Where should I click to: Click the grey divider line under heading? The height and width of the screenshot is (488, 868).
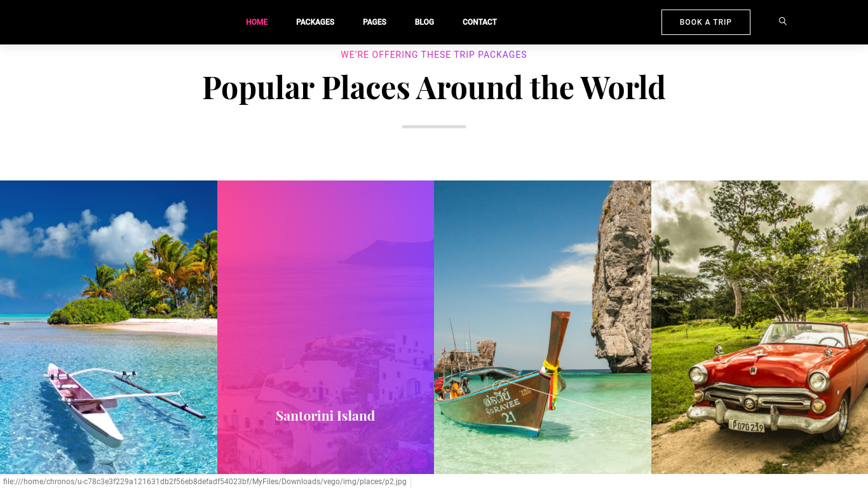click(434, 126)
